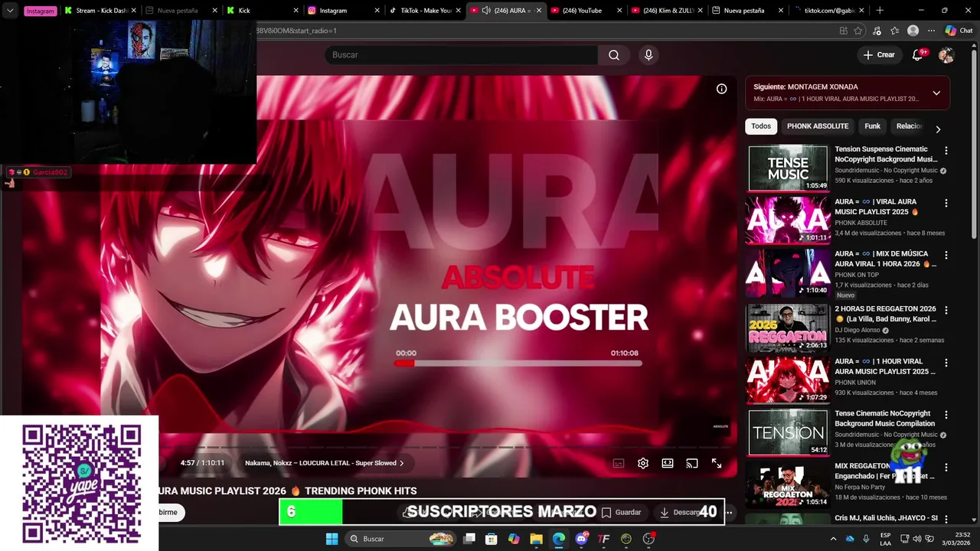Screen dimensions: 980x551
Task: Switch to Stream - Kick Dashboard tab
Action: (100, 11)
